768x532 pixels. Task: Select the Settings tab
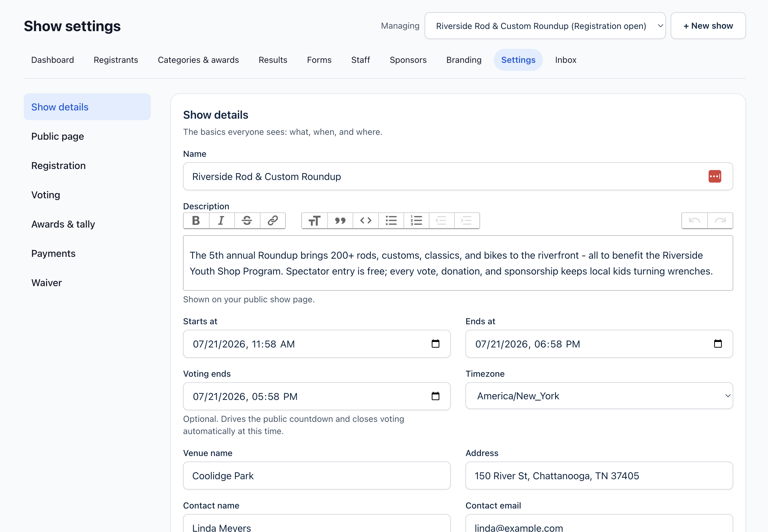click(x=518, y=60)
